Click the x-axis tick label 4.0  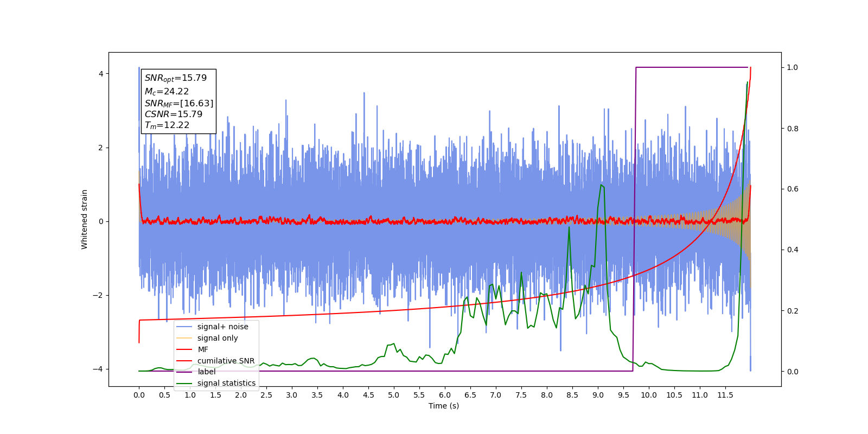tap(343, 395)
